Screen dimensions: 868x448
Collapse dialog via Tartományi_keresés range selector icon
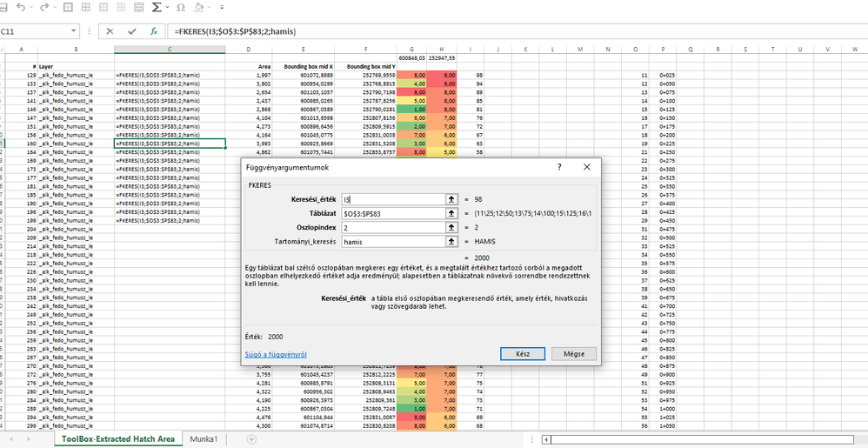click(x=451, y=242)
